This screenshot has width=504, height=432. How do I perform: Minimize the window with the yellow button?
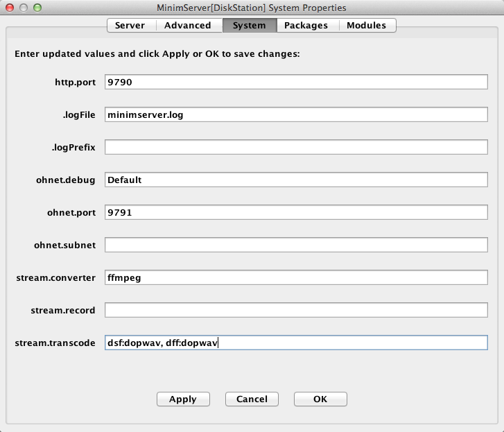(24, 8)
